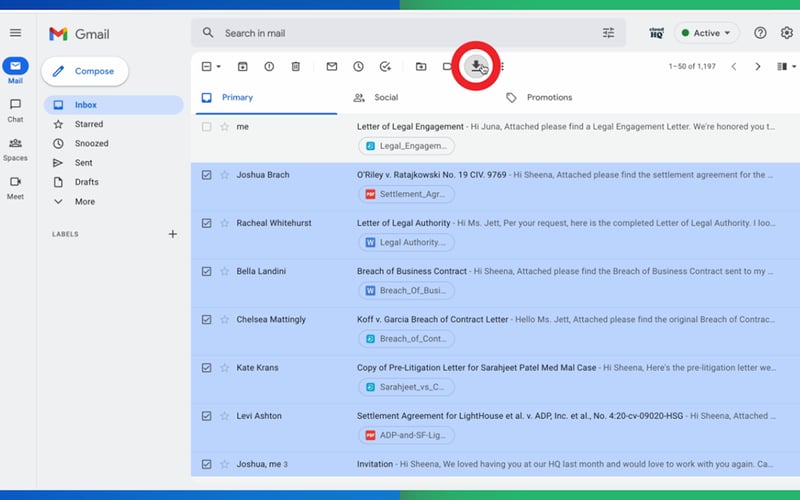The height and width of the screenshot is (500, 800).
Task: Click the Move to folder icon
Action: [421, 67]
